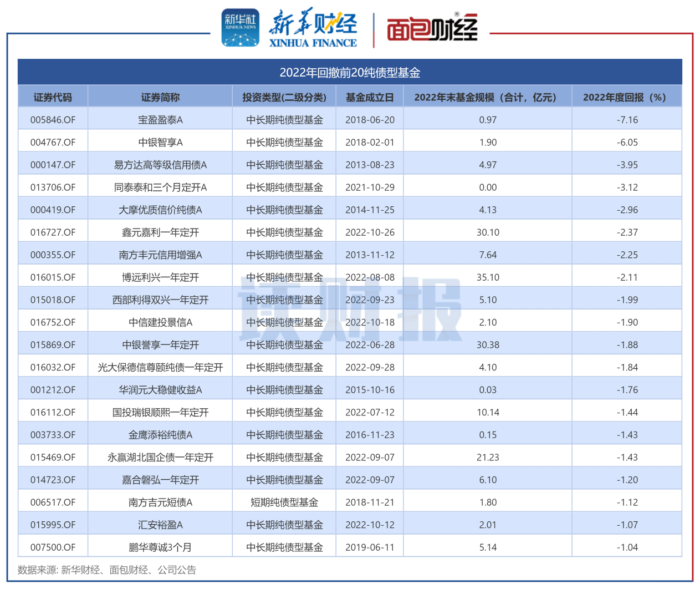Click the 面包财经 brand logo
The height and width of the screenshot is (589, 700).
click(432, 27)
